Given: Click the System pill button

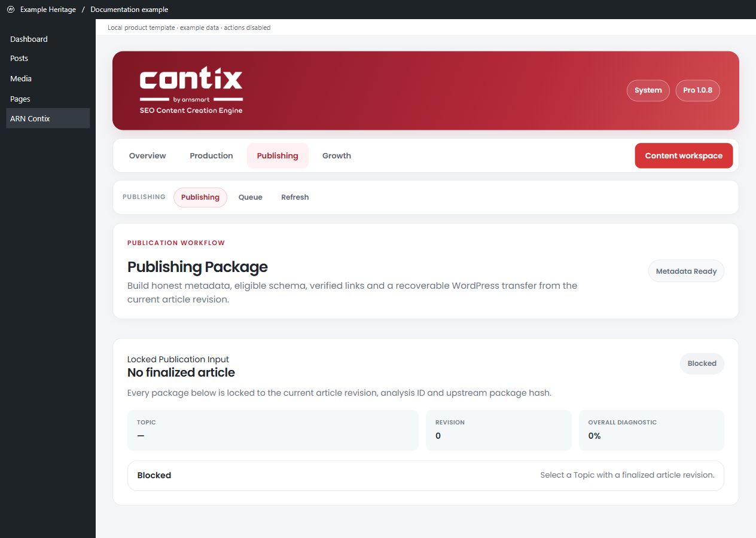Looking at the screenshot, I should click(x=648, y=90).
